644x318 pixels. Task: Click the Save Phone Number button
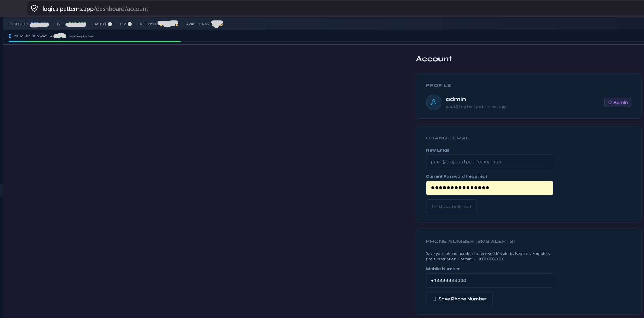click(459, 299)
